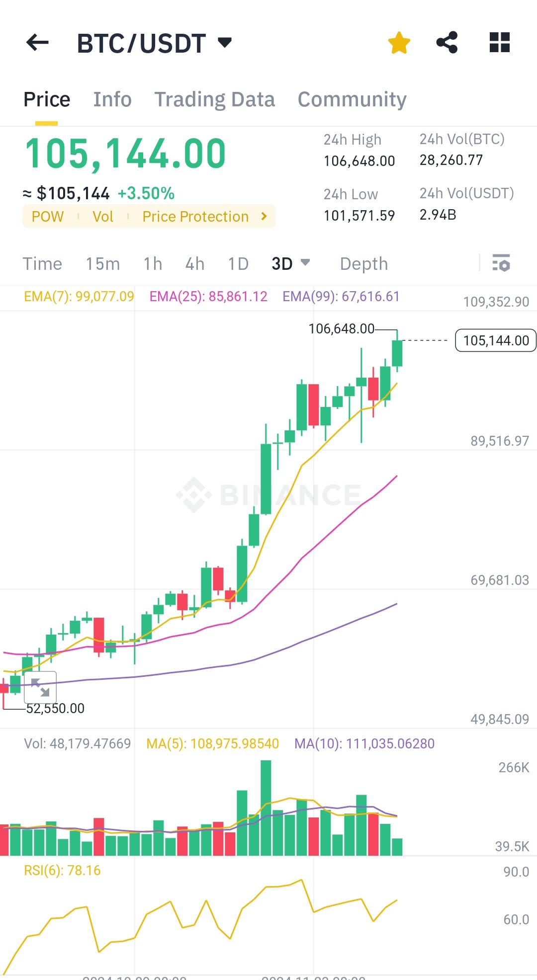The height and width of the screenshot is (980, 537).
Task: Open the 3D interval dropdown arrow
Action: coord(305,262)
